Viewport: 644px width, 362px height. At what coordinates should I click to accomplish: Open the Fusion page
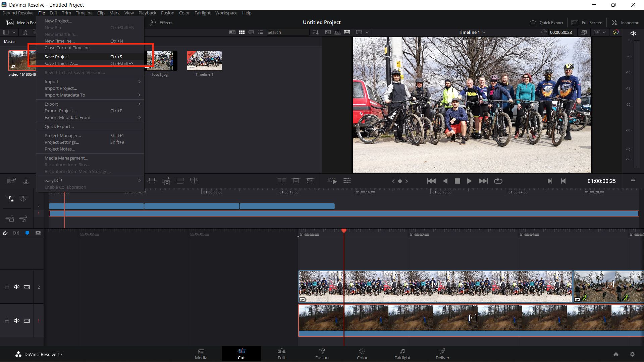click(x=322, y=354)
